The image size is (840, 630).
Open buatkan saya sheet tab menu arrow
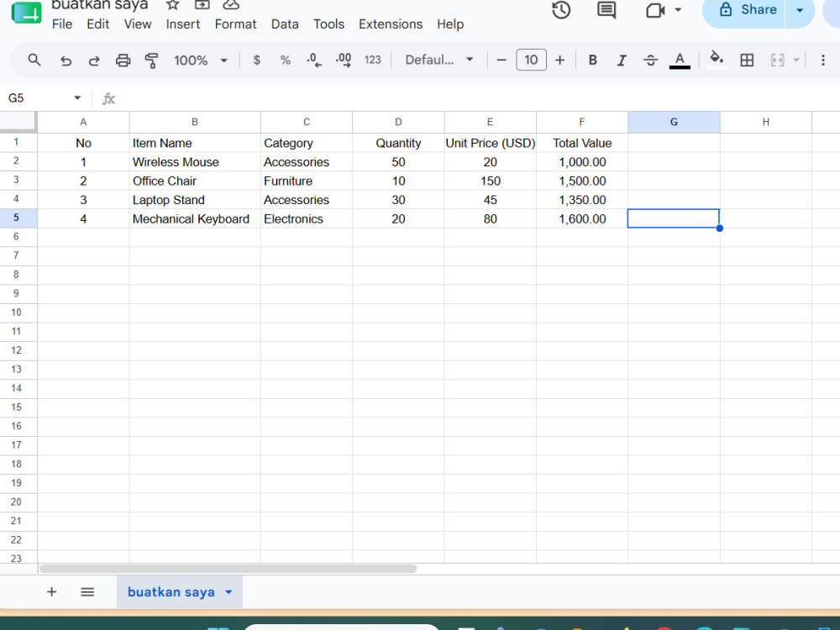[x=228, y=592]
